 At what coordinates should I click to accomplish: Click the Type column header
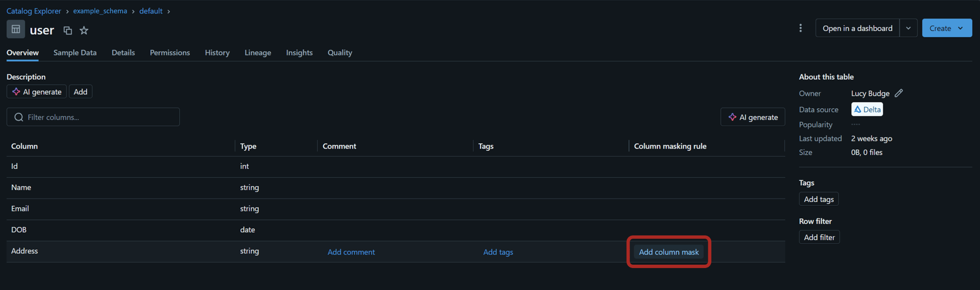pos(248,146)
